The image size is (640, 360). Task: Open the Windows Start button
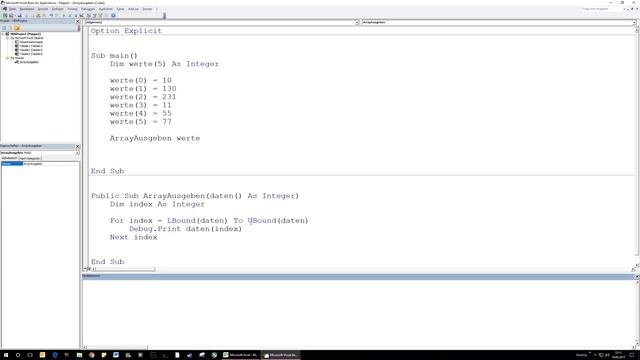[6, 355]
